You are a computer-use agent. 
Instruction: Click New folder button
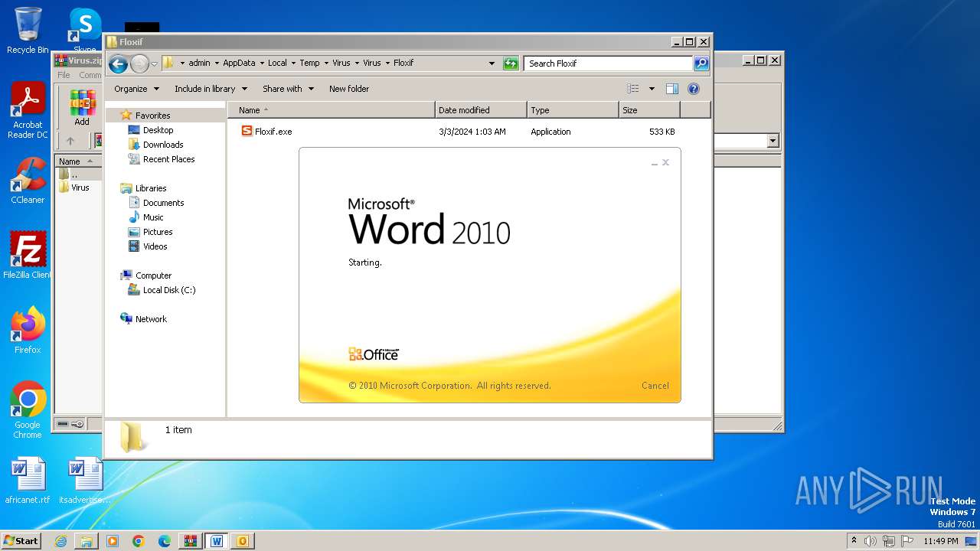tap(349, 89)
